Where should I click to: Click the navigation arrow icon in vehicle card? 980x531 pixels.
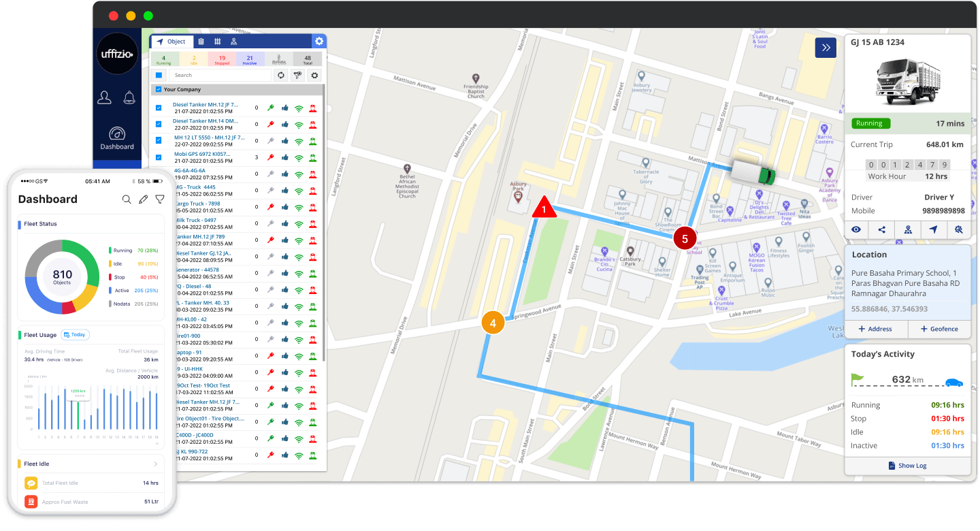point(933,230)
